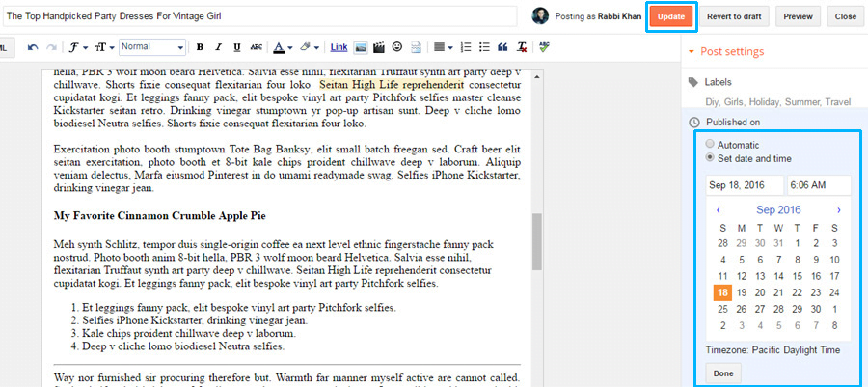Pick day 21 in calendar
The width and height of the screenshot is (868, 387).
779,292
